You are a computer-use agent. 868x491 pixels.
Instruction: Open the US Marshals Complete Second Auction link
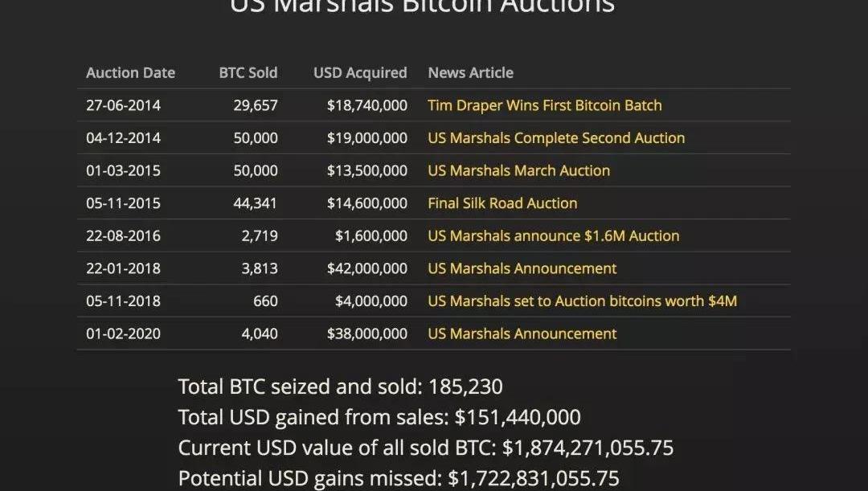pos(556,138)
